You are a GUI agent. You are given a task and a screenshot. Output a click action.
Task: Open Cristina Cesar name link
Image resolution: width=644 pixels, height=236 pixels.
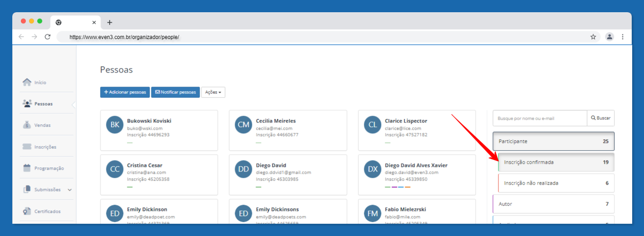pos(145,165)
